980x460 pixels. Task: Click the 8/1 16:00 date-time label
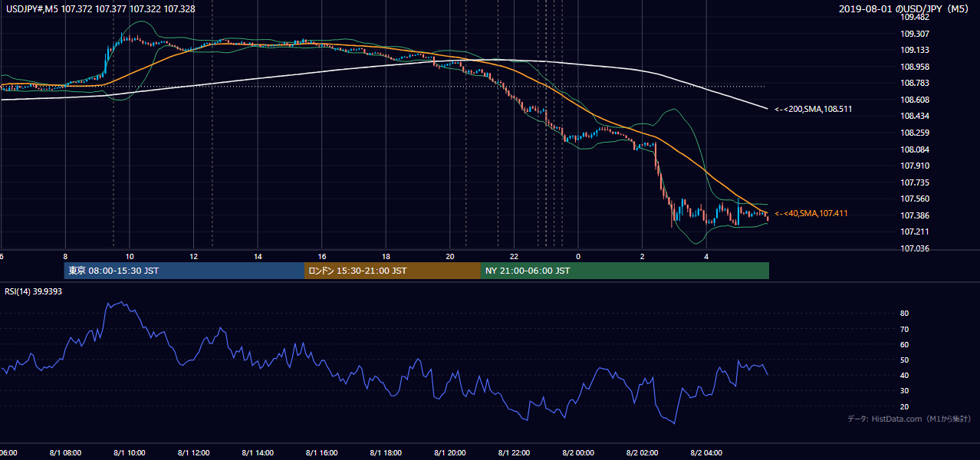[x=322, y=453]
